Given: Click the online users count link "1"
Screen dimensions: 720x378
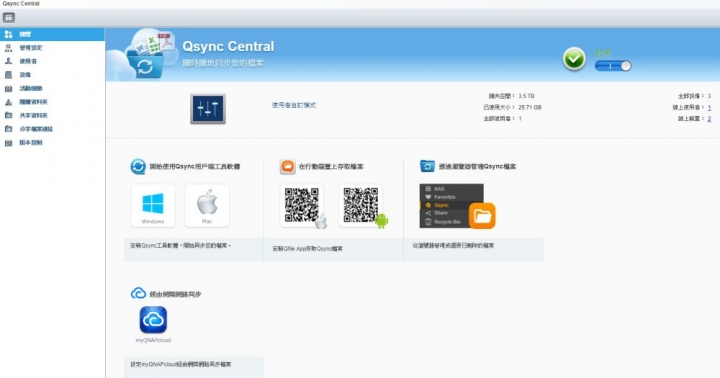Looking at the screenshot, I should point(709,107).
